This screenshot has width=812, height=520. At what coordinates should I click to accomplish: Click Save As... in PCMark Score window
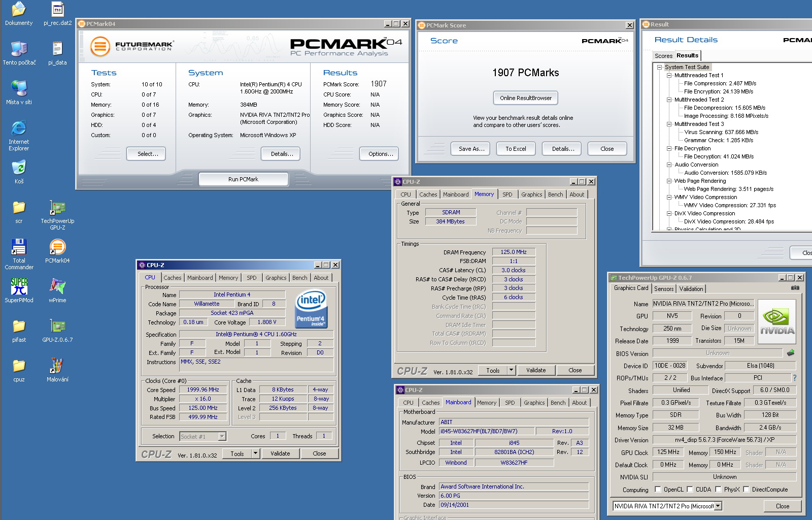(471, 149)
